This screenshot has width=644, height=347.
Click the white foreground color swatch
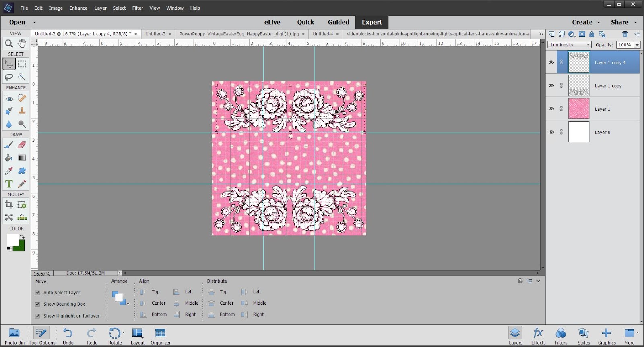pos(12,240)
